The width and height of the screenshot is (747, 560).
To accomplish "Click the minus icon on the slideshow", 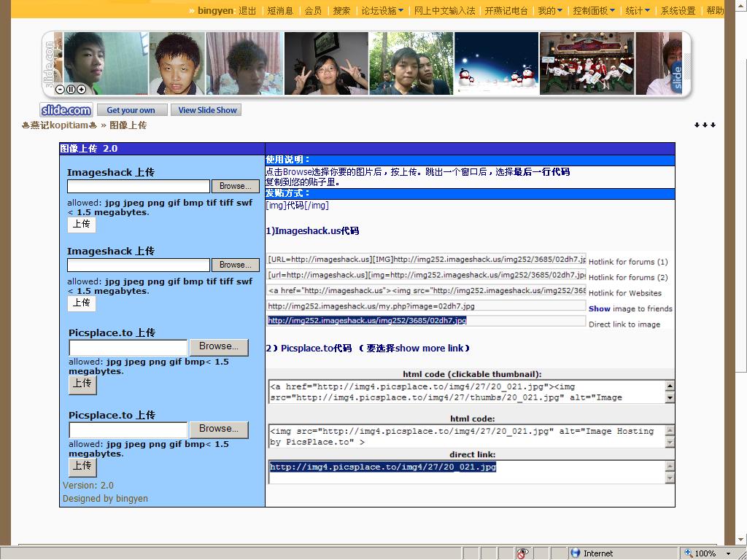I will (61, 90).
